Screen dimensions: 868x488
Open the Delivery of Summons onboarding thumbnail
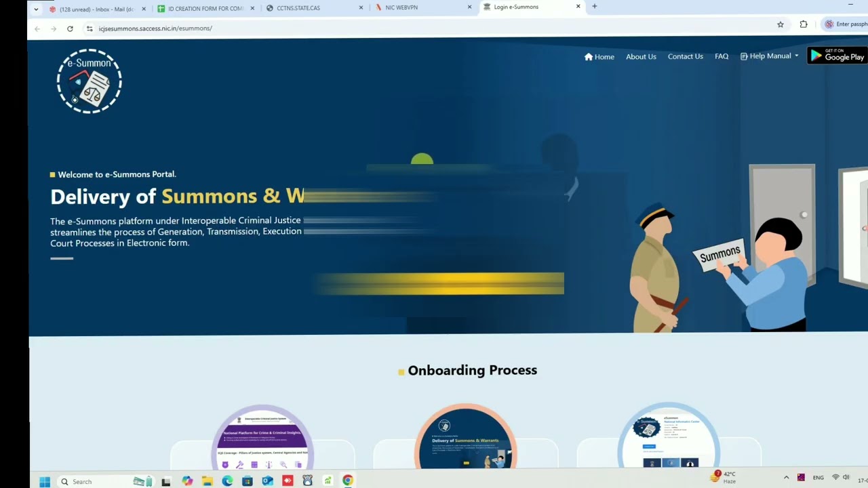tap(466, 437)
